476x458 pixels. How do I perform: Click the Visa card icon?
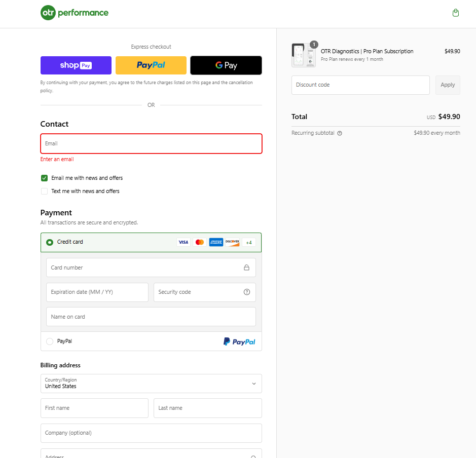point(184,242)
